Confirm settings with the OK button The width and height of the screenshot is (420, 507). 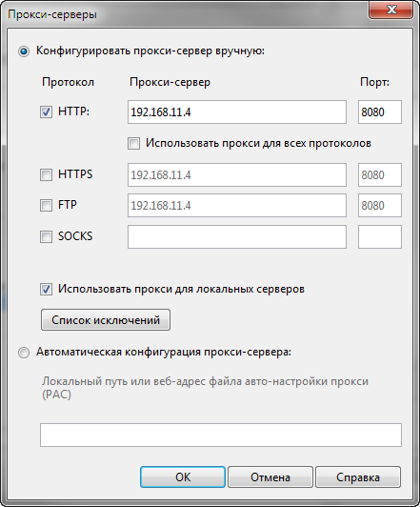[183, 477]
